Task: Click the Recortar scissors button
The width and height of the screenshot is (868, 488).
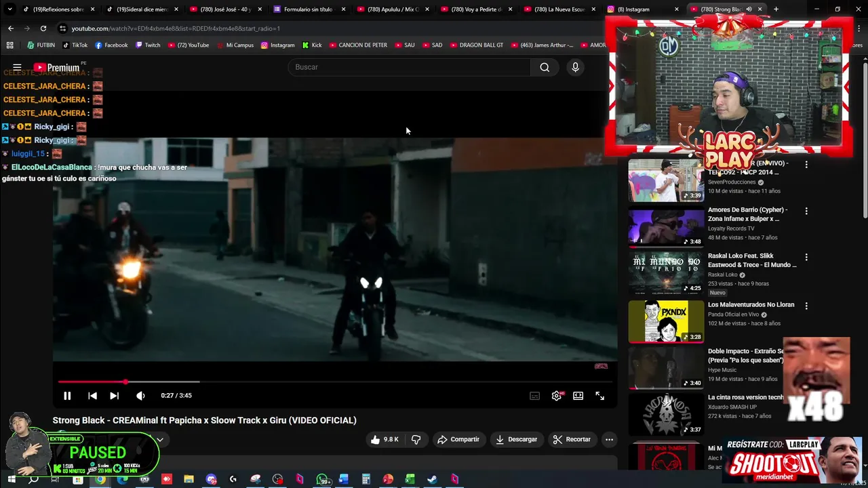Action: pyautogui.click(x=572, y=439)
